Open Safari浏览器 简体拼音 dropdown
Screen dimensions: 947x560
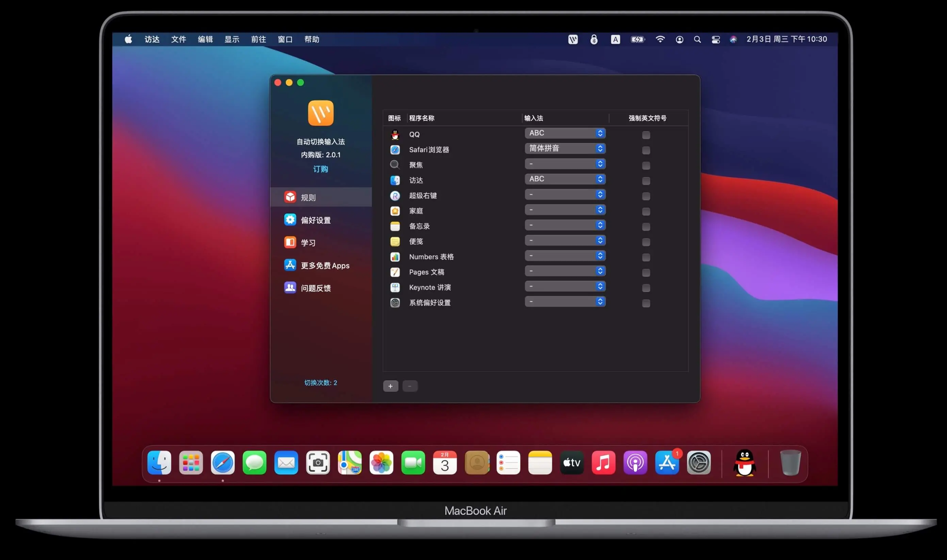click(565, 148)
